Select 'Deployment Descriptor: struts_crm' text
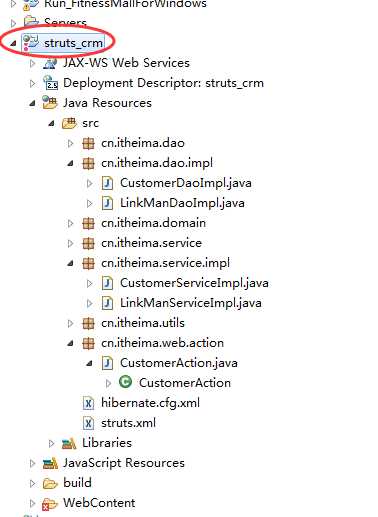 click(163, 83)
